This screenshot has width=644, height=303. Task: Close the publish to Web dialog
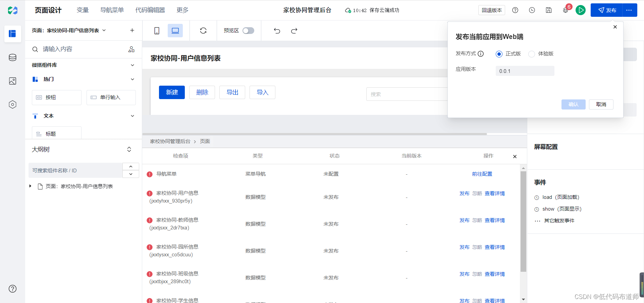pyautogui.click(x=615, y=27)
